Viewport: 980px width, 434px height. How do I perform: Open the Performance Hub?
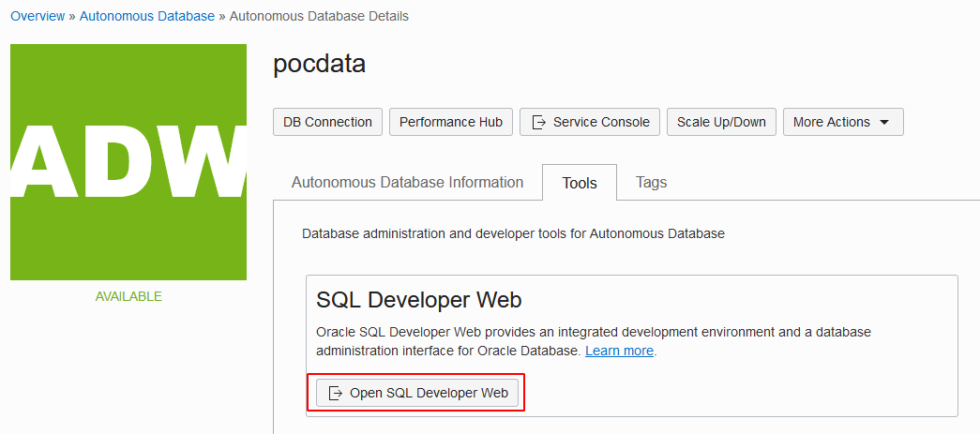[451, 122]
